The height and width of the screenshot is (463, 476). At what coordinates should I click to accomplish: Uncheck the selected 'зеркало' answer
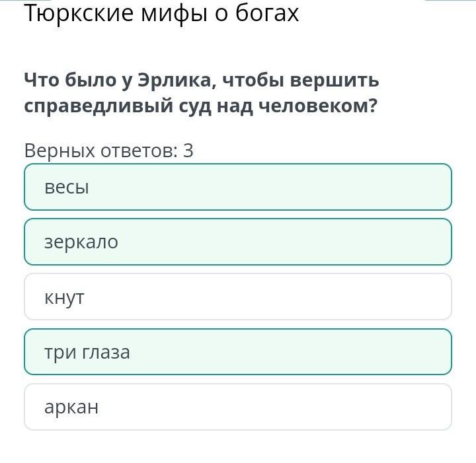tap(238, 242)
